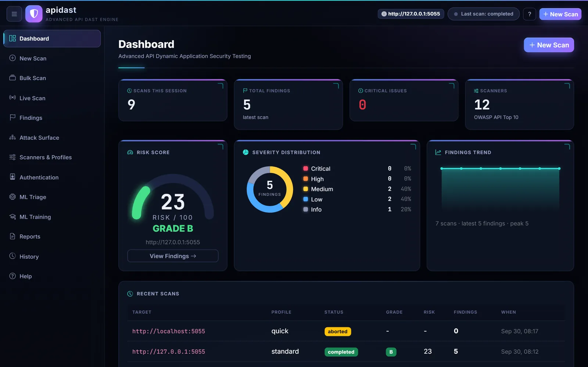Go to Bulk Scan page
Screen dimensions: 588x367
pyautogui.click(x=52, y=78)
